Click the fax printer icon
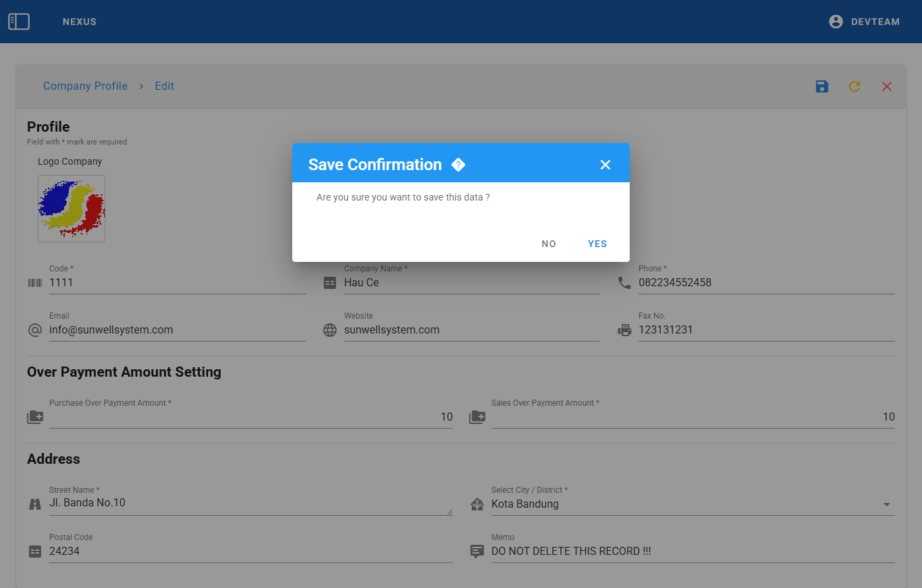Image resolution: width=922 pixels, height=588 pixels. coord(624,330)
